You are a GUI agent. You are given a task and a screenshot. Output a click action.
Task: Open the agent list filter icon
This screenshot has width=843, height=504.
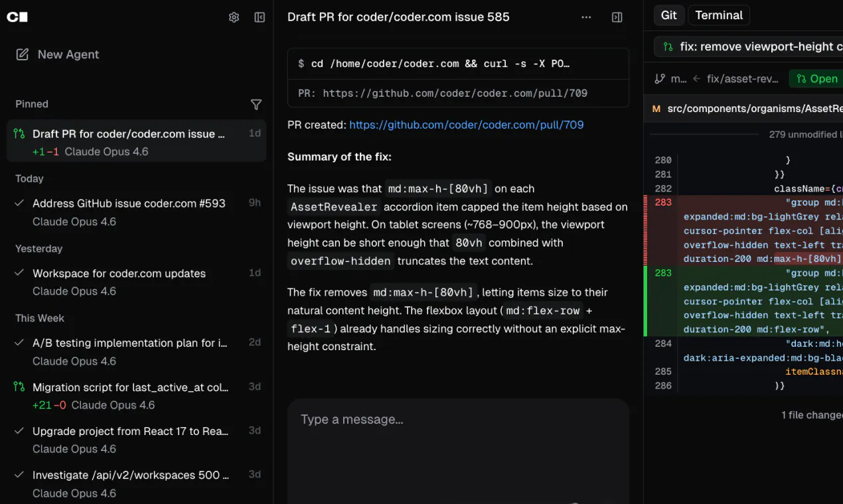(256, 104)
